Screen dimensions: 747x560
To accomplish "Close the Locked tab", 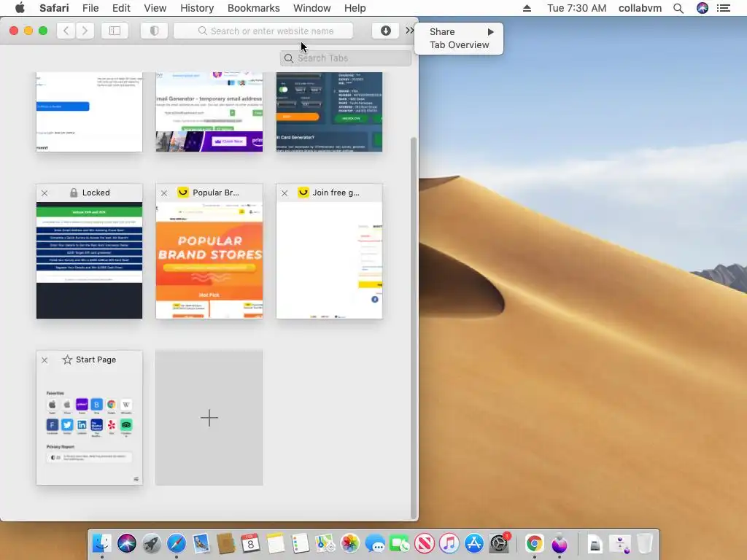I will tap(44, 192).
